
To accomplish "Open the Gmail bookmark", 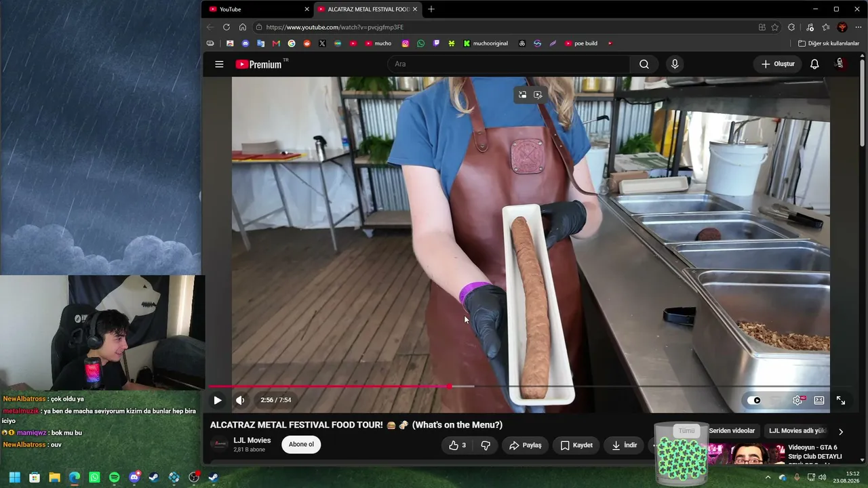I will point(276,43).
